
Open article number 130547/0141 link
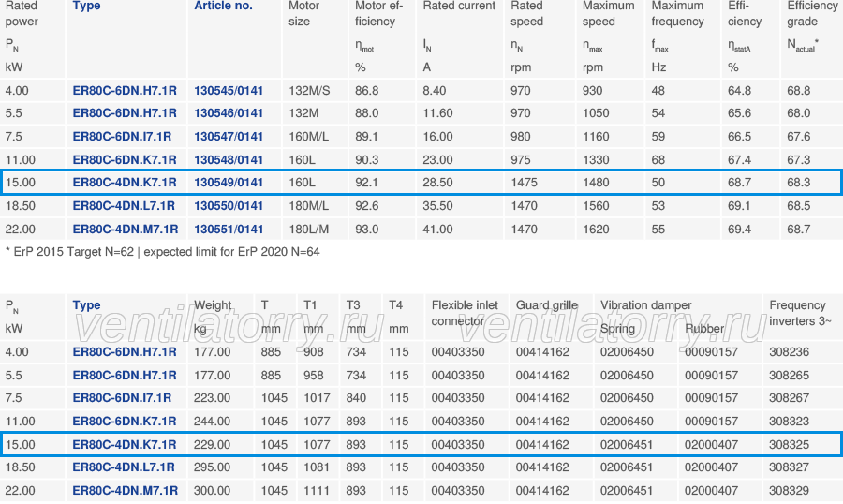click(229, 137)
